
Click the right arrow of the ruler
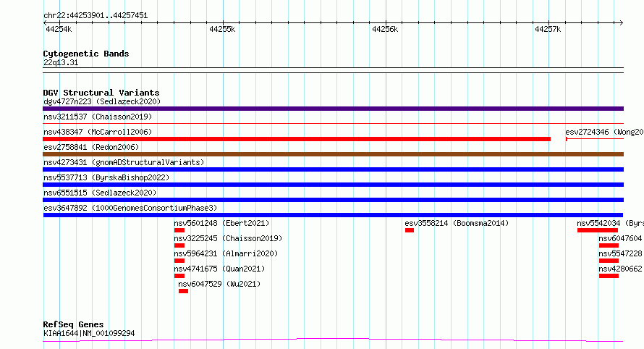coord(622,23)
